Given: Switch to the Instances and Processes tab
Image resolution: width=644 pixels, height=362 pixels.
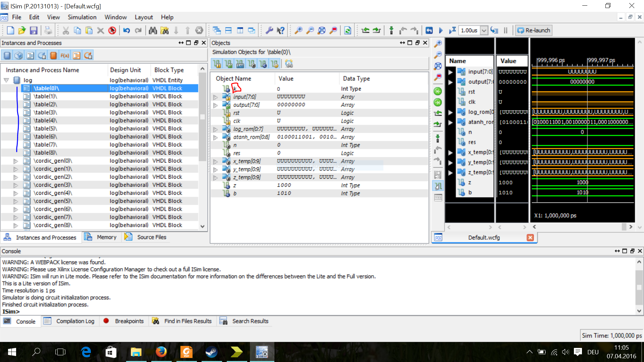Looking at the screenshot, I should 40,237.
